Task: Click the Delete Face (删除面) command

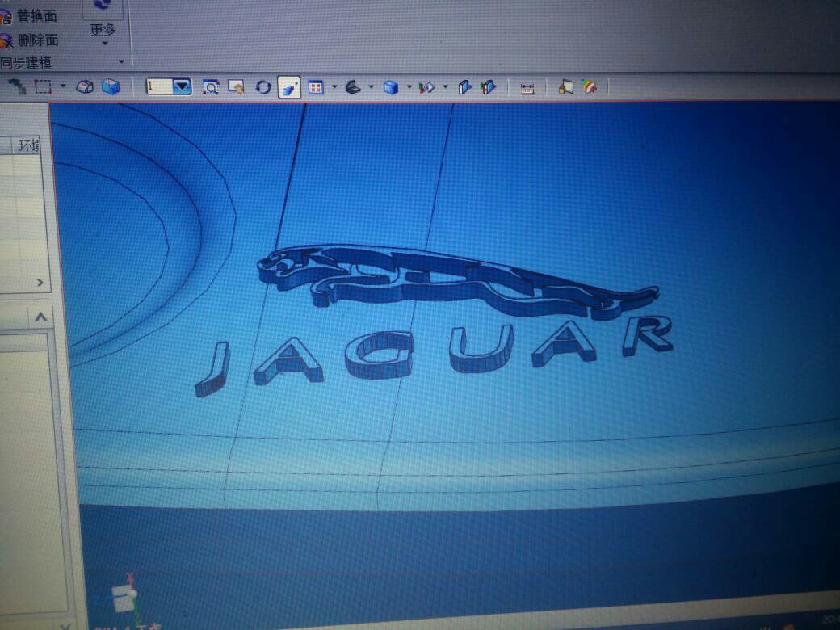Action: coord(29,40)
